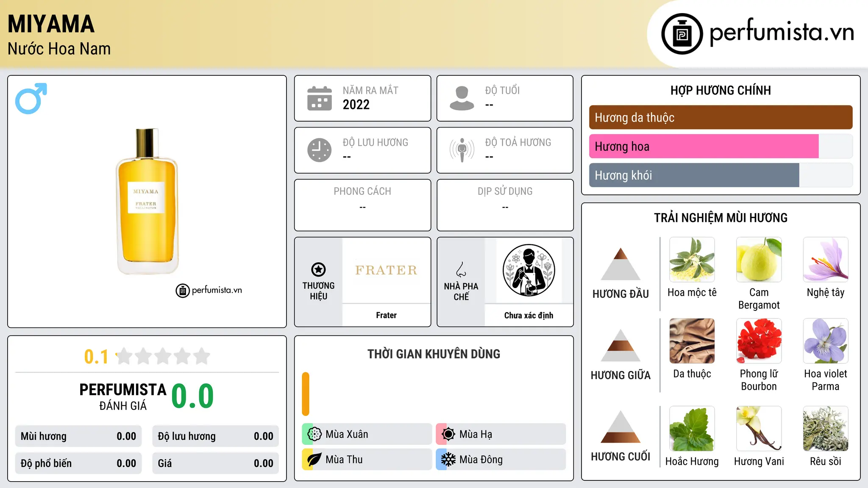Screen dimensions: 868x488
Task: Click the star badge icon above Thương hiệu
Action: 318,269
